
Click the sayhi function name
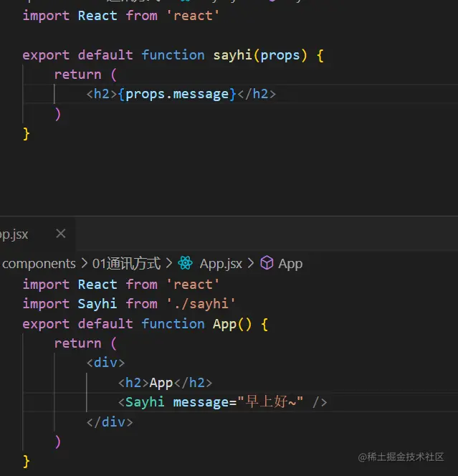click(x=232, y=55)
